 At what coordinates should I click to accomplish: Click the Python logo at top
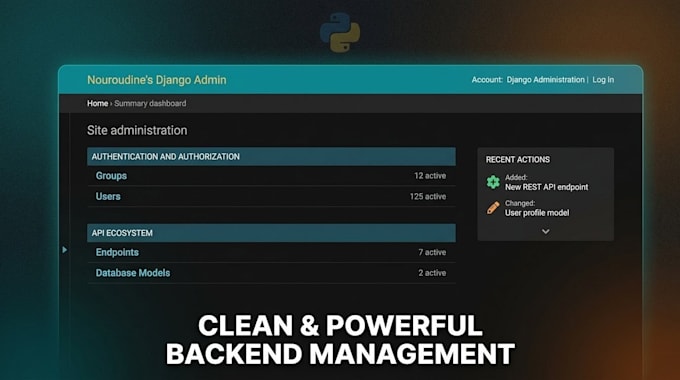(x=340, y=32)
